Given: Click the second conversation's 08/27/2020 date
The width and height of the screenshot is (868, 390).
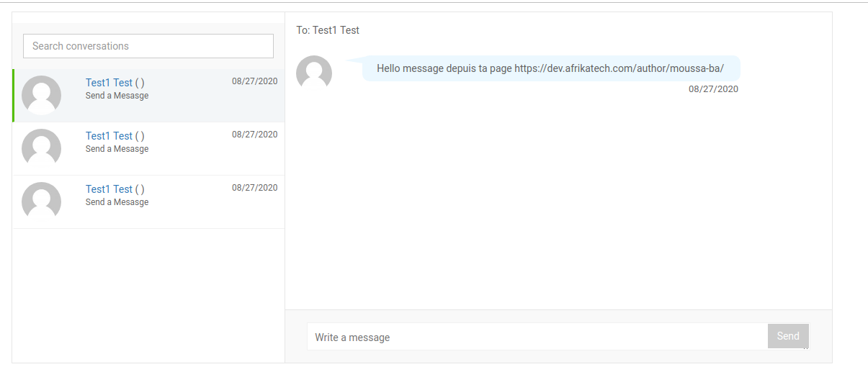Looking at the screenshot, I should [x=254, y=135].
